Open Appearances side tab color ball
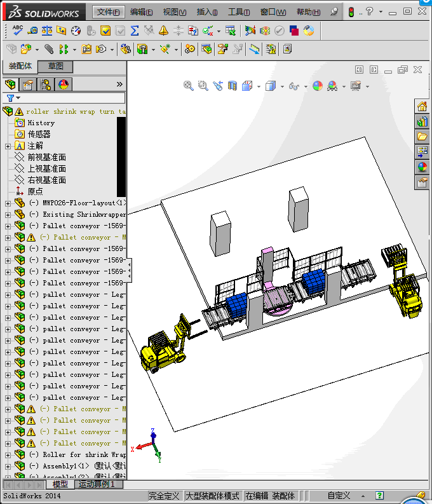The image size is (432, 504). pos(422,167)
